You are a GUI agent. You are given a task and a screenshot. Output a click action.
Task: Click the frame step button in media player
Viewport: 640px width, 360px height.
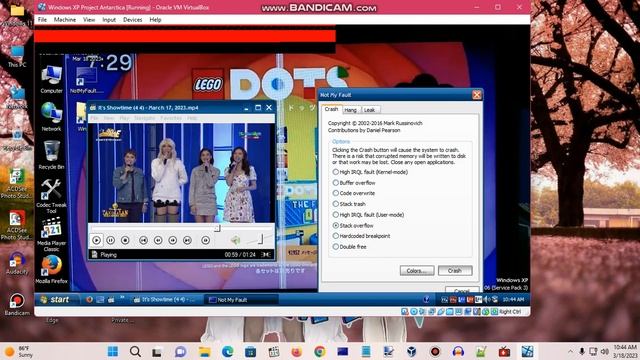click(205, 240)
